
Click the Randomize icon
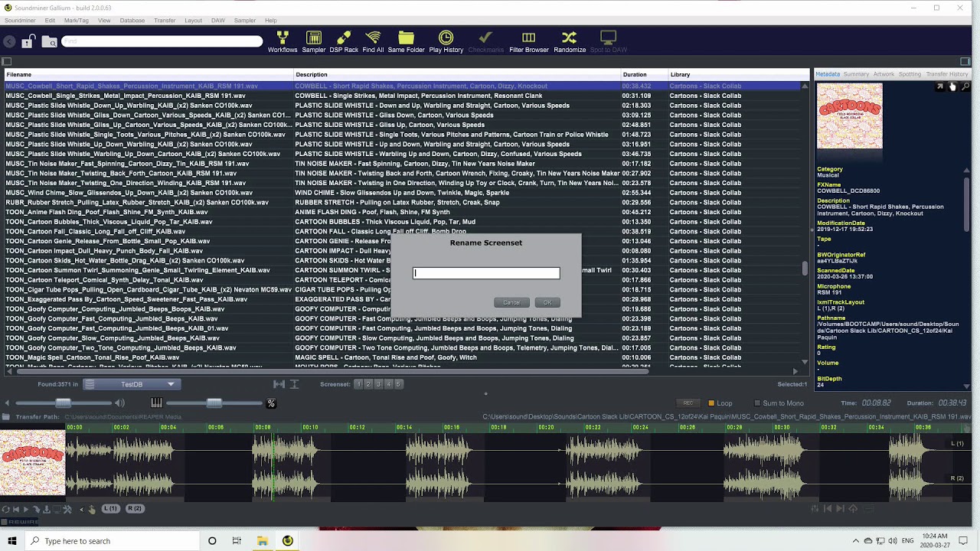569,42
